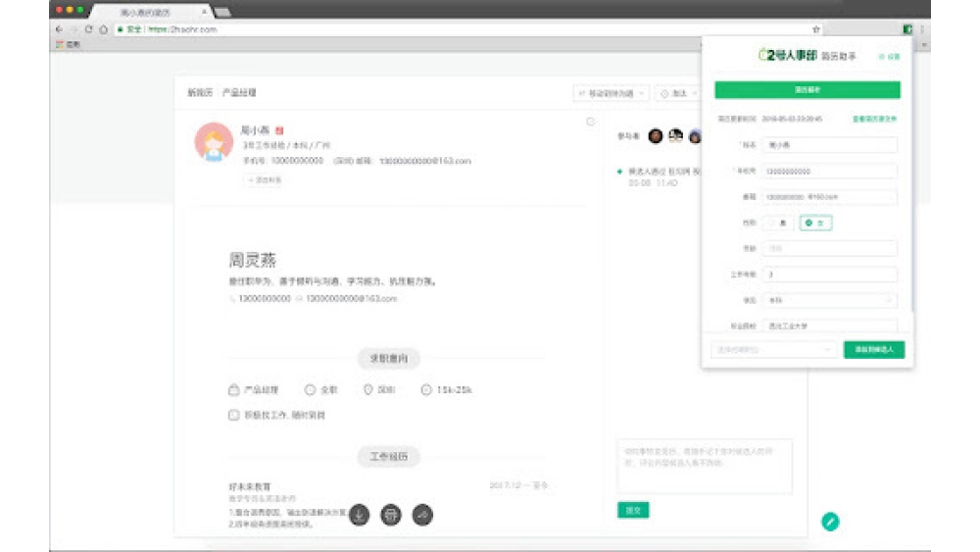Screen dimensions: 980x552
Task: Print the resume with the round printer icon
Action: 391,515
